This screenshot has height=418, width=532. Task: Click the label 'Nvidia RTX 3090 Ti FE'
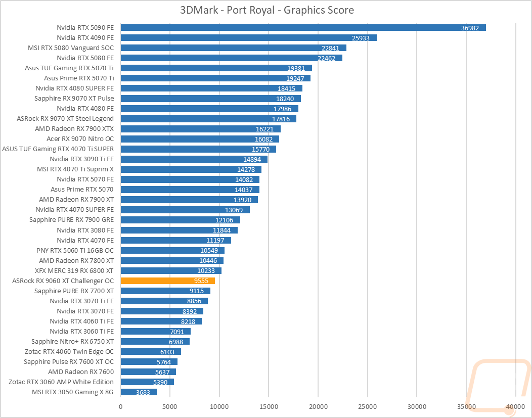pyautogui.click(x=82, y=159)
